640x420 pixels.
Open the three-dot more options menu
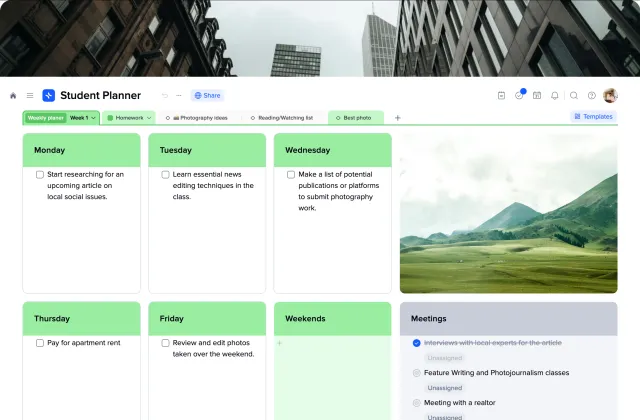[x=179, y=96]
